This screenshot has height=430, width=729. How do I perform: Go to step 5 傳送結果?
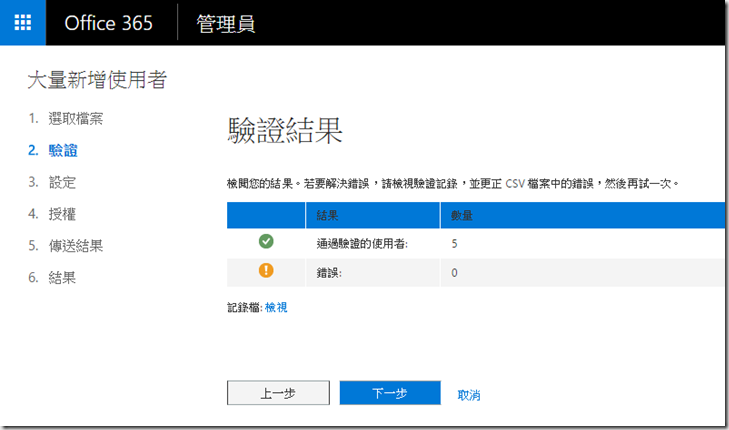pyautogui.click(x=75, y=245)
